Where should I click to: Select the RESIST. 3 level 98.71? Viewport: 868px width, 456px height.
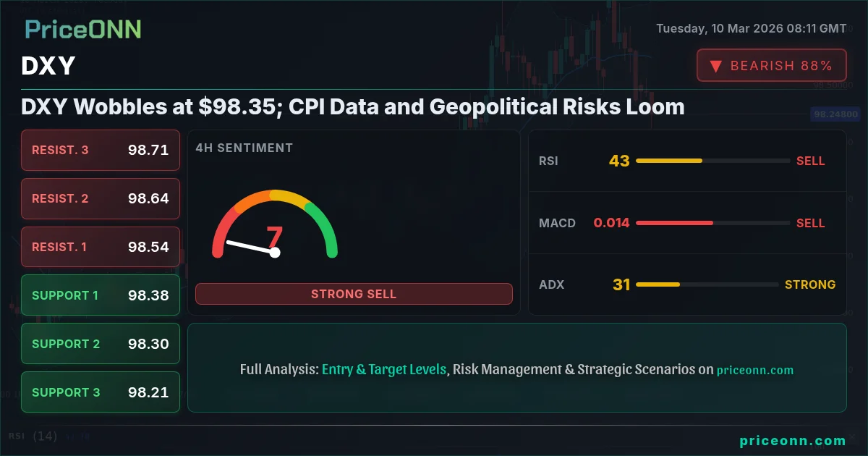[101, 150]
